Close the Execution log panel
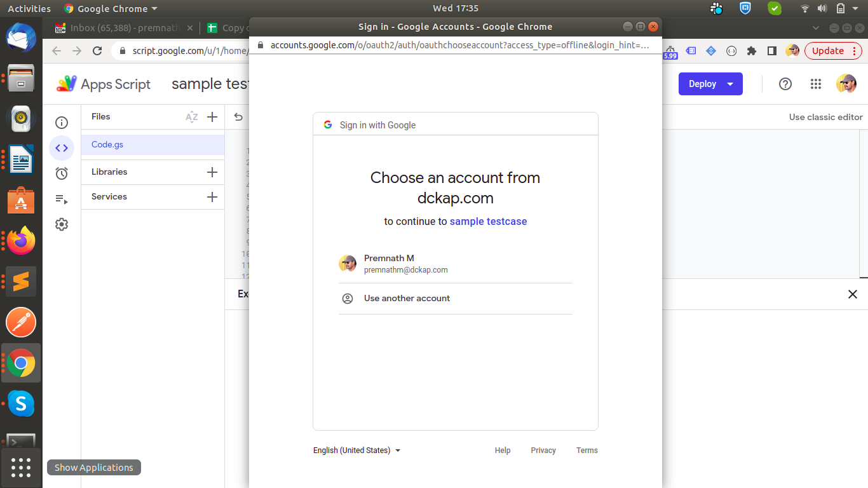 pyautogui.click(x=853, y=294)
